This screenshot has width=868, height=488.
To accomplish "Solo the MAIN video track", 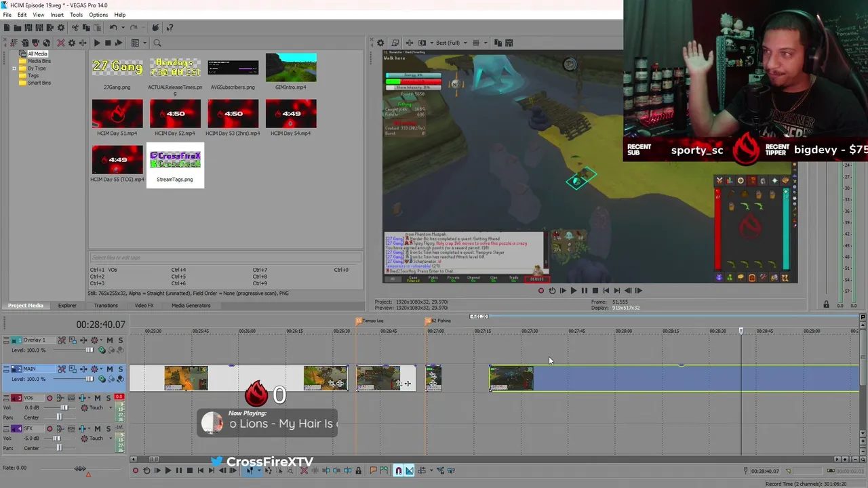I will click(x=121, y=369).
